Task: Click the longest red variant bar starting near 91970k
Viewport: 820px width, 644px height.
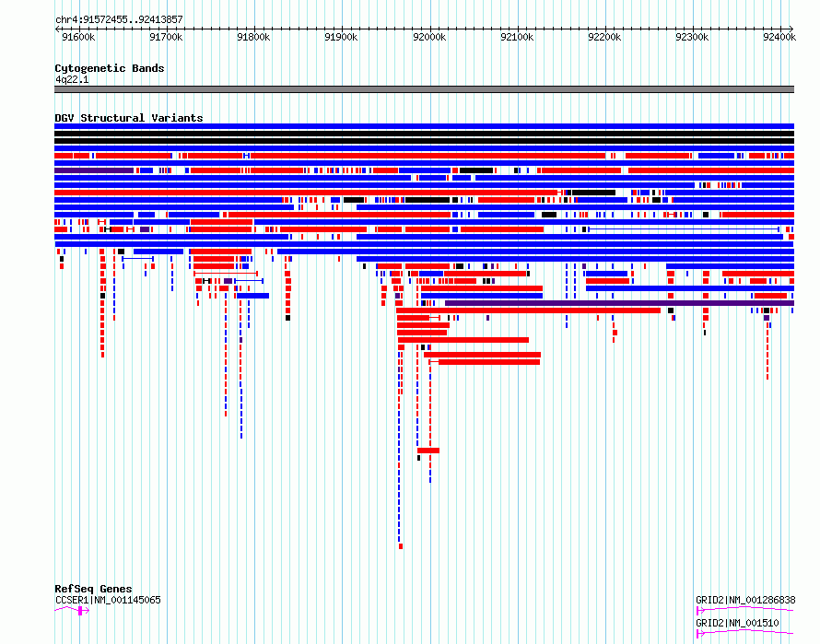Action: tap(529, 310)
